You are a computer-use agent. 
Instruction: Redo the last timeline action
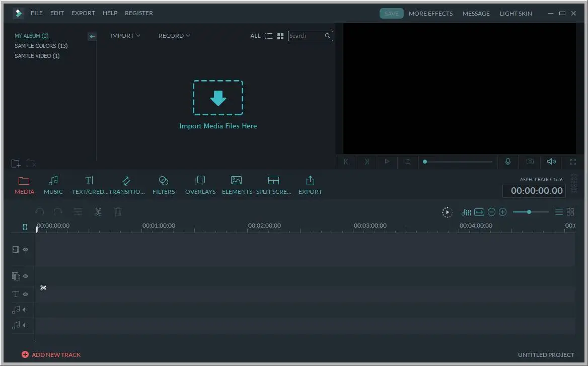(58, 212)
